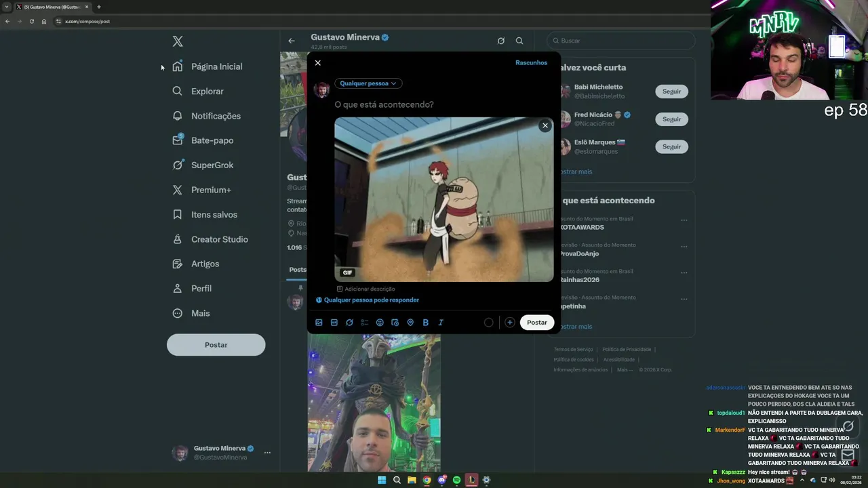
Task: Add image media icon in composer
Action: point(319,323)
